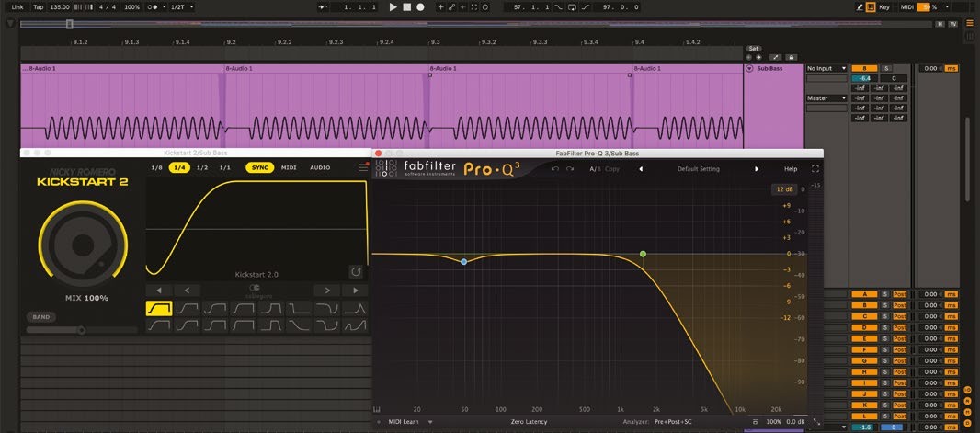
Task: Toggle the computer MIDI keyboard icon
Action: (x=871, y=6)
